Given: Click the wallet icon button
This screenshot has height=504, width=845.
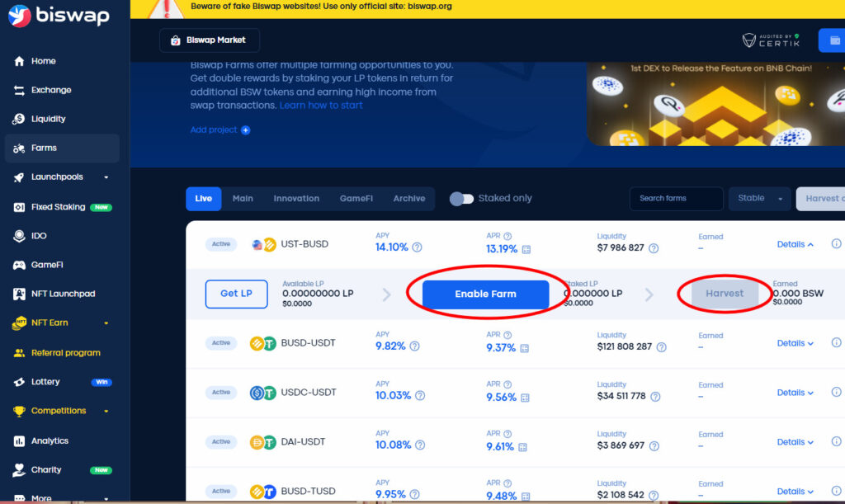Looking at the screenshot, I should tap(833, 40).
